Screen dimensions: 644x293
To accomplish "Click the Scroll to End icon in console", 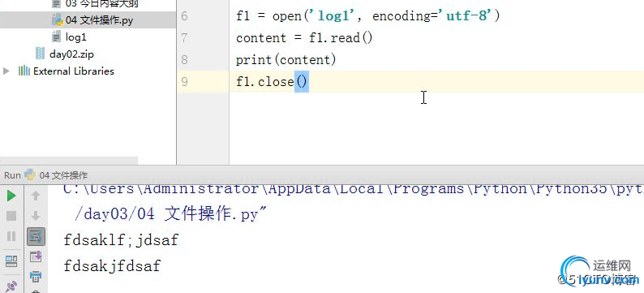I will coord(36,256).
